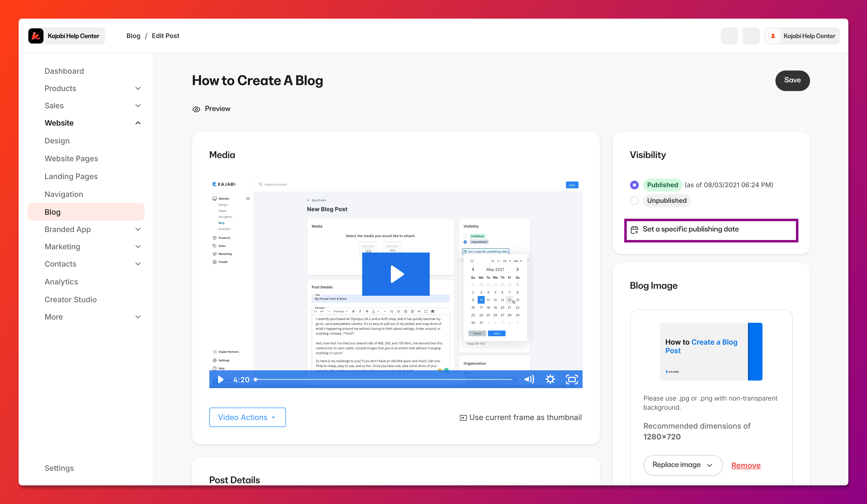Open the Kajabi Help Center account avatar
867x504 pixels.
coord(773,36)
